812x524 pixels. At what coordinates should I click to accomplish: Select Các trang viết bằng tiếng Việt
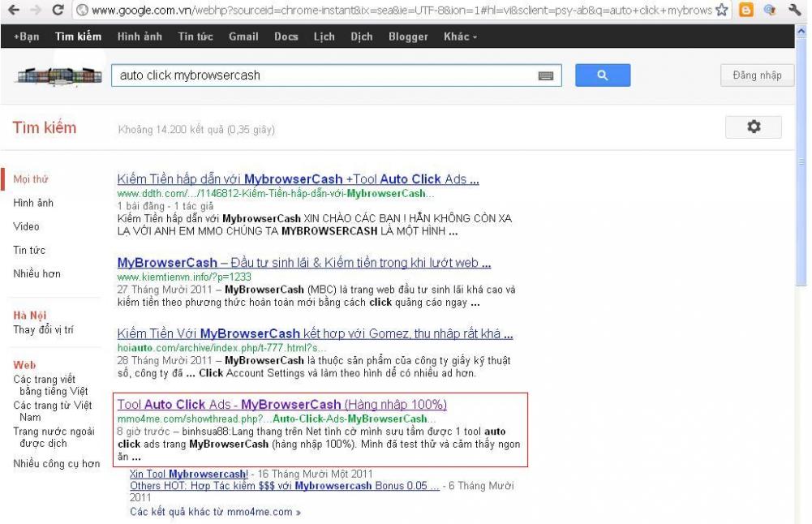(51, 385)
